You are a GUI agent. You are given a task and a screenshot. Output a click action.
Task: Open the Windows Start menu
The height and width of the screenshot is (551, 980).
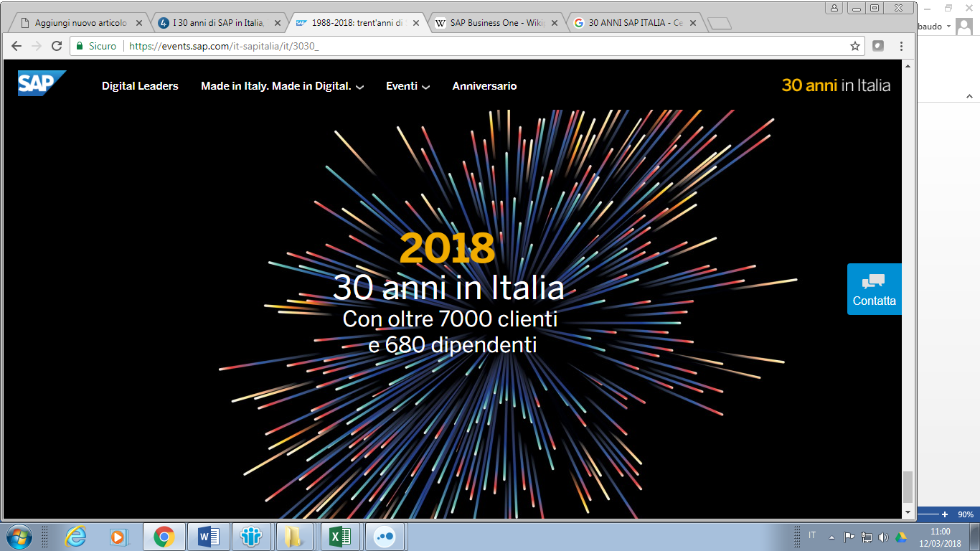(19, 536)
